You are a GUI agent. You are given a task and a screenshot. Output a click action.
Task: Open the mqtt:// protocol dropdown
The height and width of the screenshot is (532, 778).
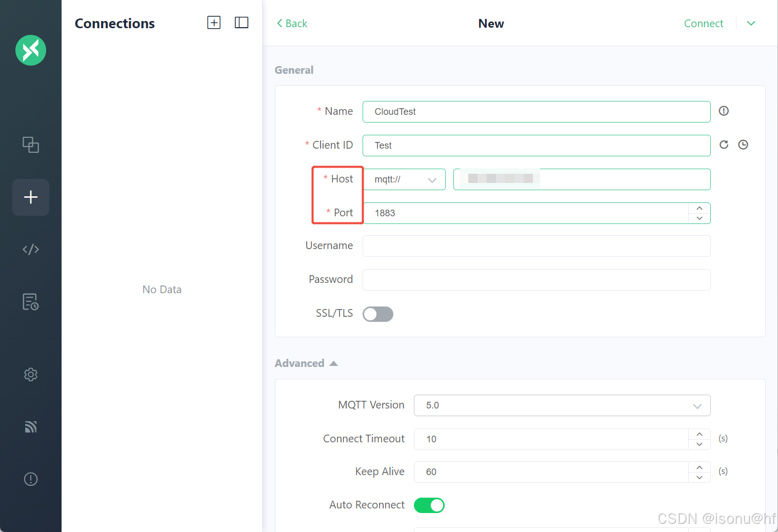pyautogui.click(x=404, y=179)
